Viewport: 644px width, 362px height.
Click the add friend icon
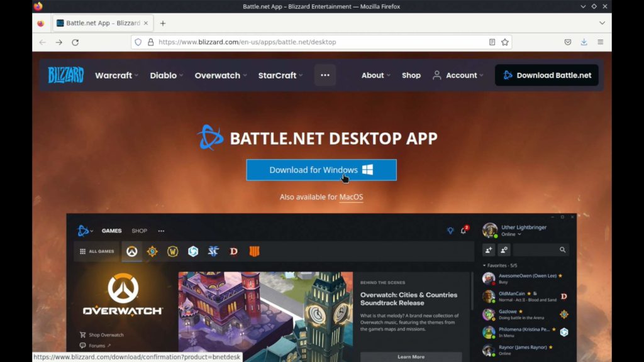pos(489,250)
